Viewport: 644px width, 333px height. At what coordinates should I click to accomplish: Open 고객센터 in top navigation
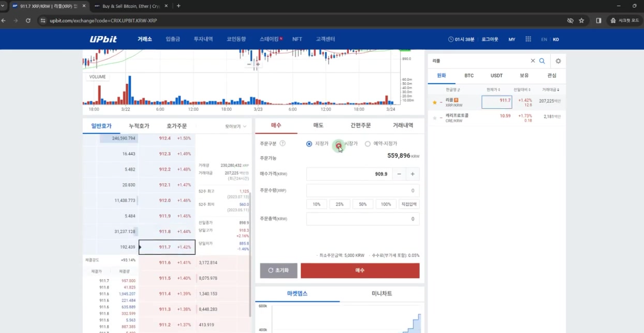(325, 39)
